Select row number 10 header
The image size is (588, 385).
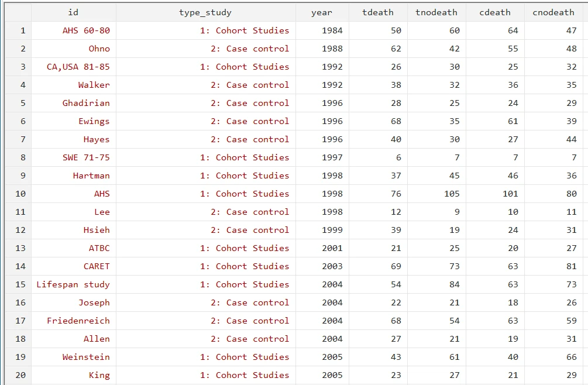(x=22, y=194)
